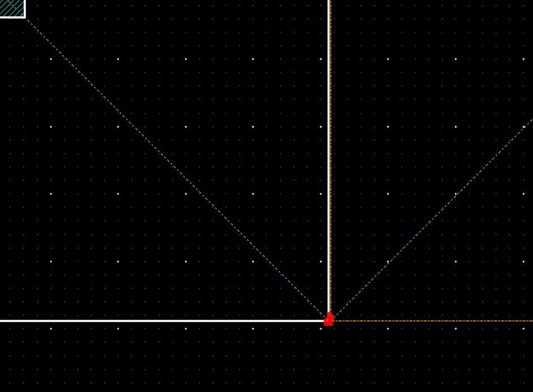Snap to the bright grid dot below the red marker
Viewport: 533px width, 392px height.
click(320, 329)
